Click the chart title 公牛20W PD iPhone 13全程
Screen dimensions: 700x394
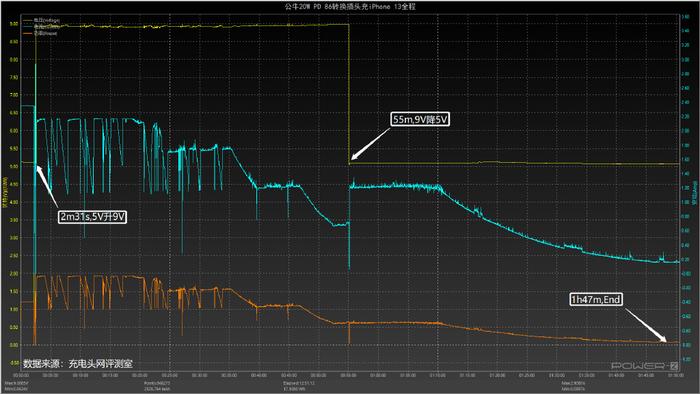pyautogui.click(x=350, y=6)
